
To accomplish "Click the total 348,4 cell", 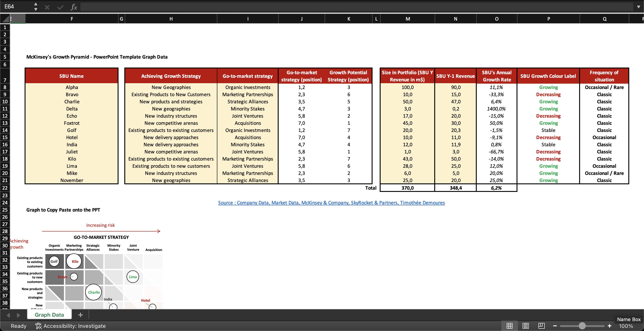I will [455, 188].
